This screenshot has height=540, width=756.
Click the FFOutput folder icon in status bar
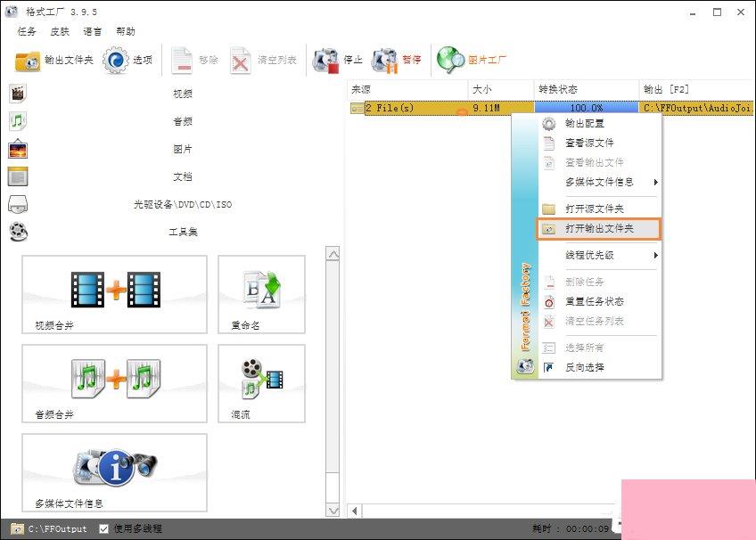[17, 528]
